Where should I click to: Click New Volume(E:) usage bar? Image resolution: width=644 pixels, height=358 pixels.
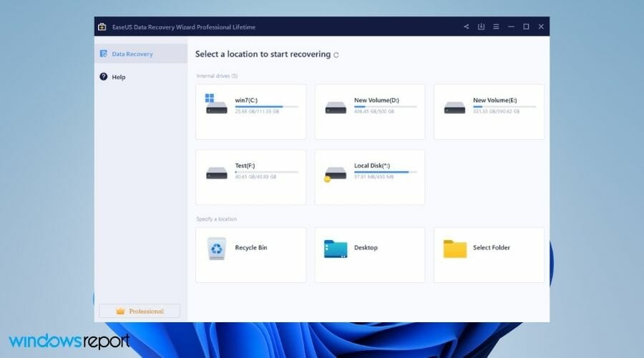pyautogui.click(x=504, y=107)
